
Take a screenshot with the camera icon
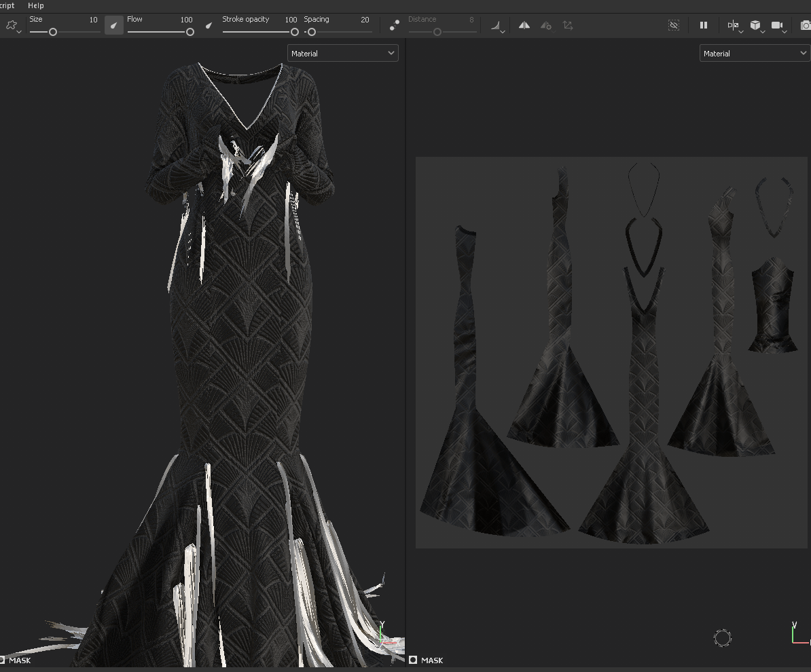(806, 26)
